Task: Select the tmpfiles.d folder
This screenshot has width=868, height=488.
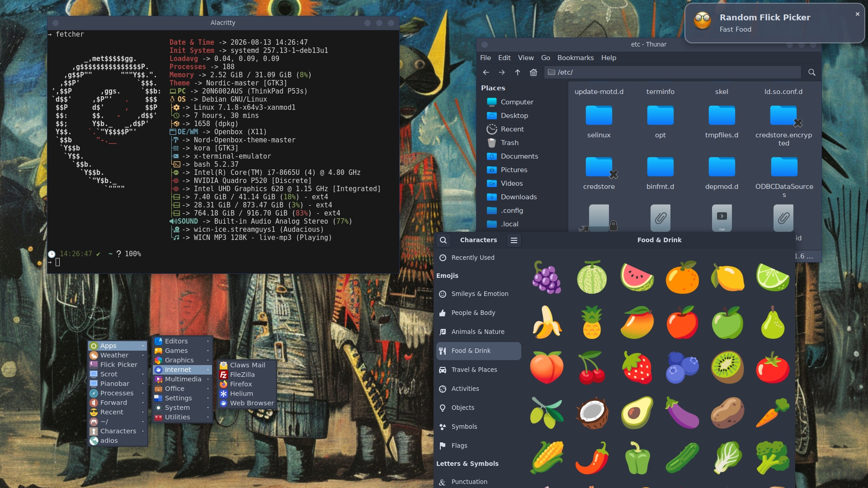Action: tap(722, 122)
